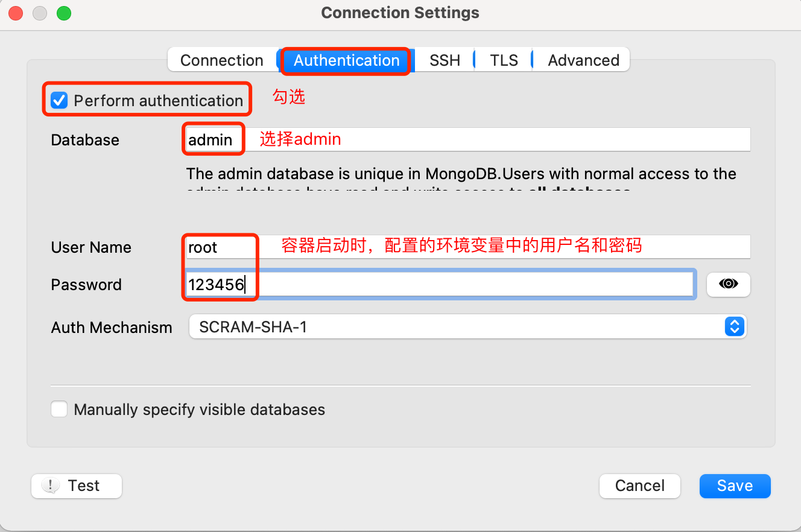Open the SSH tab
The height and width of the screenshot is (532, 801).
pos(445,60)
